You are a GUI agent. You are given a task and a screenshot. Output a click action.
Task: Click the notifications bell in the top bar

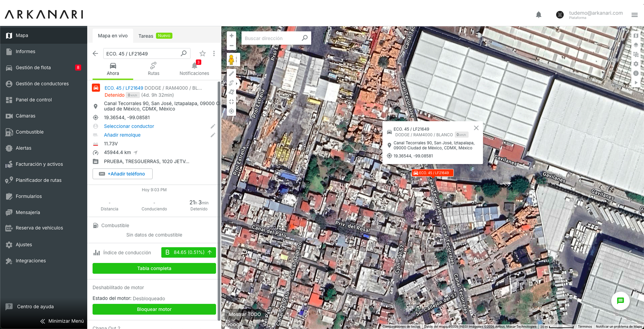[539, 15]
